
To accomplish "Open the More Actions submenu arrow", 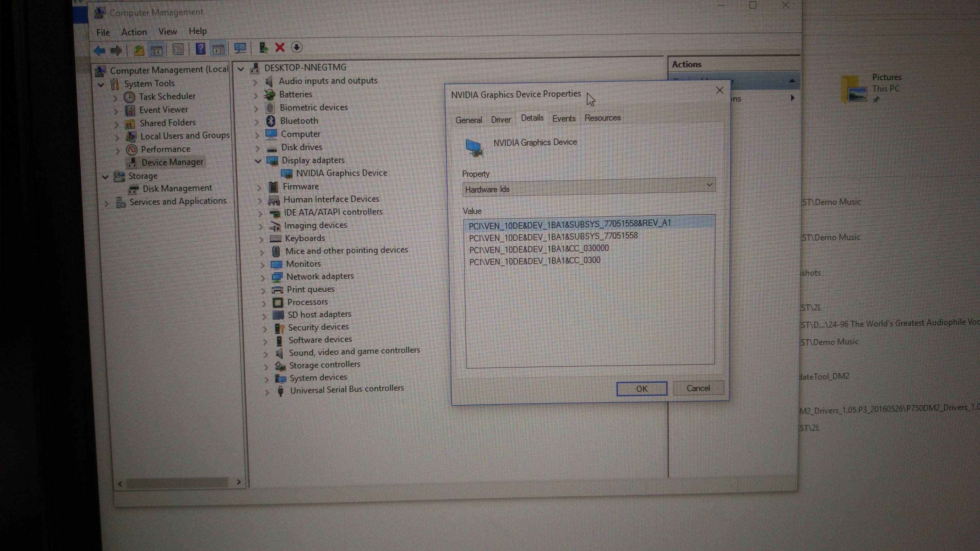I will coord(792,98).
